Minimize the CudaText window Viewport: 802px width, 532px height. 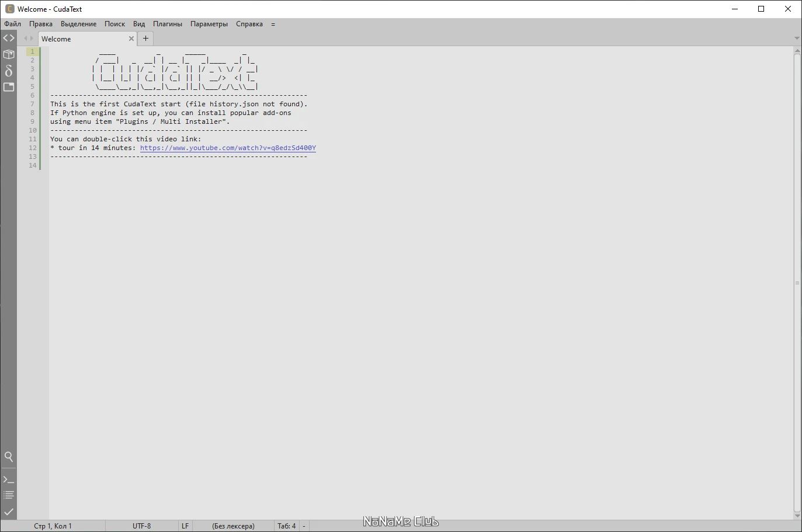coord(735,9)
